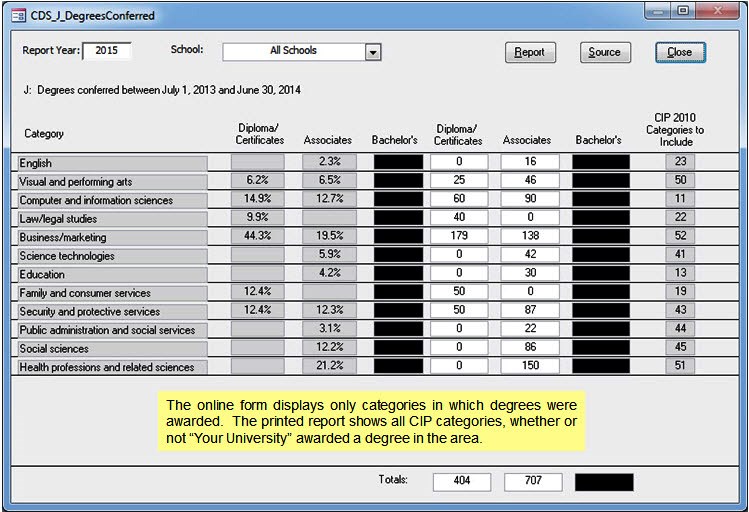Click the Law/legal studies category field
749x512 pixels.
click(113, 219)
